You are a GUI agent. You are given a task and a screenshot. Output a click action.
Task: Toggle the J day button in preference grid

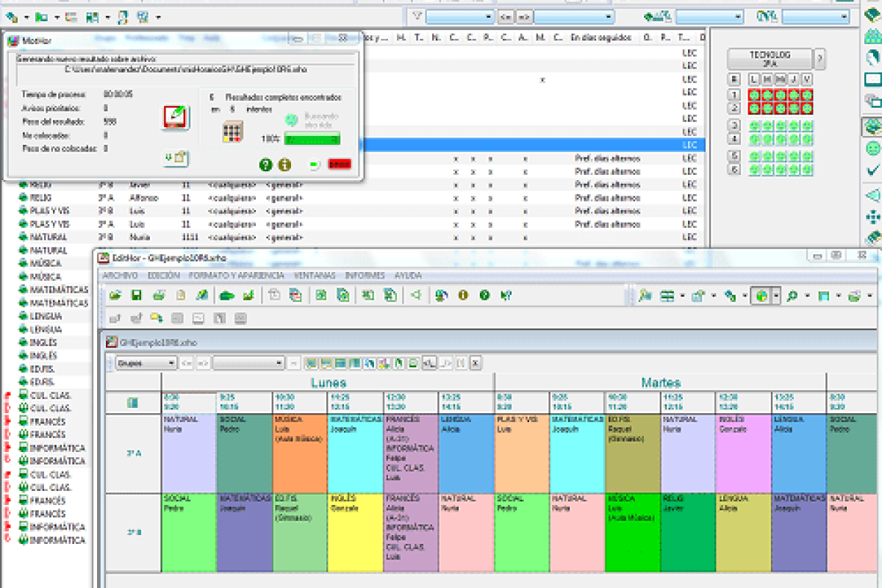[794, 79]
